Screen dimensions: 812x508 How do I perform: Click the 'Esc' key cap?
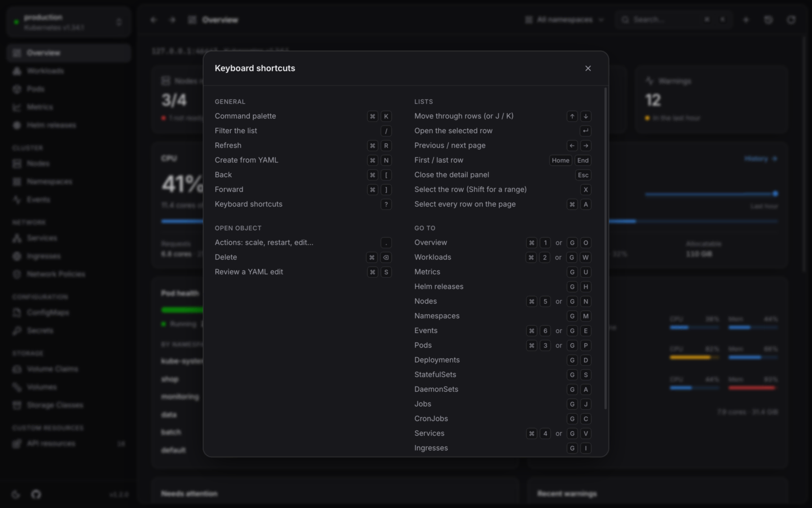click(x=583, y=175)
